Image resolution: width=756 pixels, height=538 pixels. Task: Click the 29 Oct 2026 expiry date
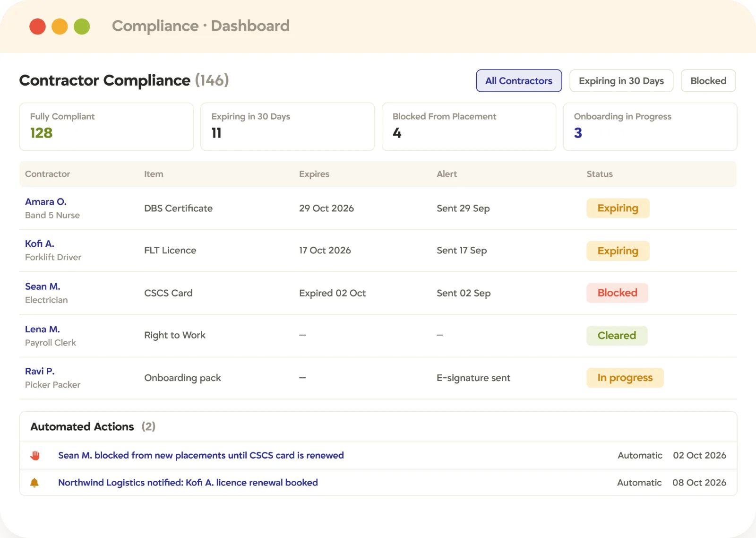(x=326, y=208)
